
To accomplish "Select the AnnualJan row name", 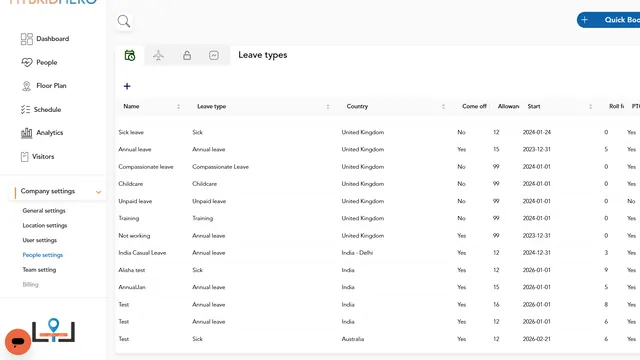I will point(132,287).
